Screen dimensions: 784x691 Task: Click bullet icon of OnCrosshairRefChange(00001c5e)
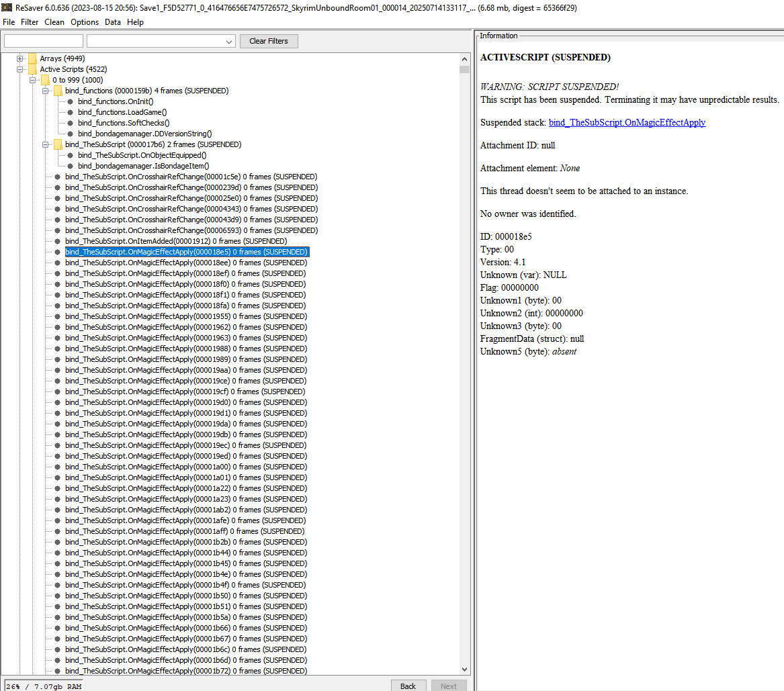(x=58, y=177)
